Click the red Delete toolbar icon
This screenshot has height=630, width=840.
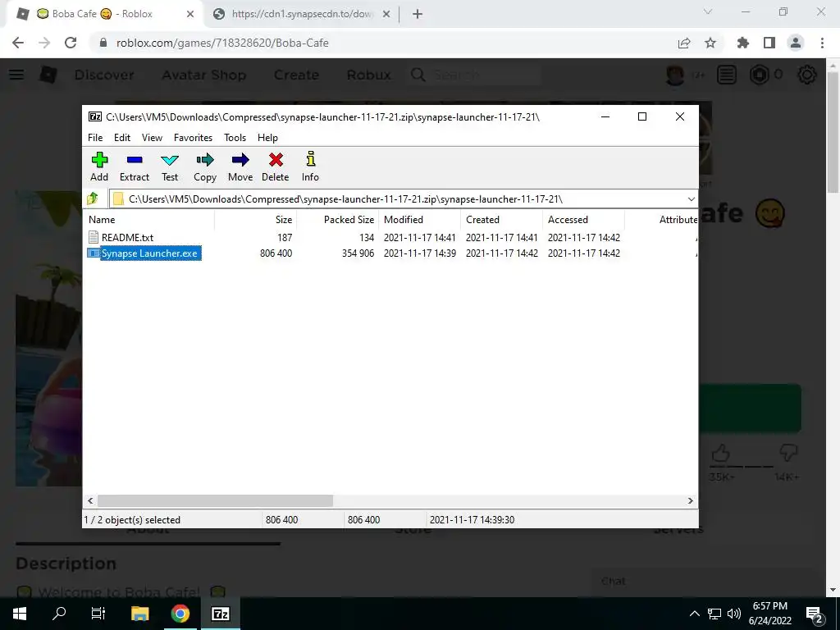276,160
